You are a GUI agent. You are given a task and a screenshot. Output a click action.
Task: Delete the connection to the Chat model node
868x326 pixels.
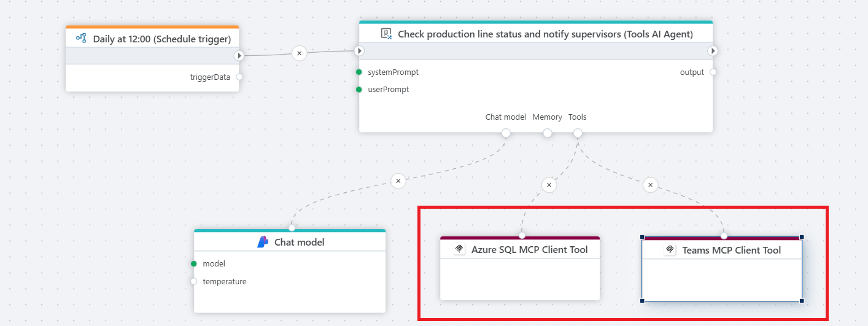(x=398, y=181)
